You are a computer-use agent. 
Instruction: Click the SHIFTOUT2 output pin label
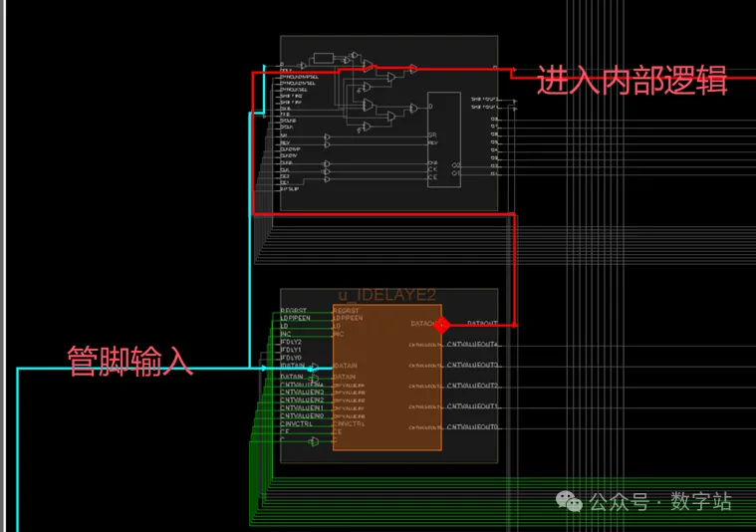pyautogui.click(x=484, y=99)
